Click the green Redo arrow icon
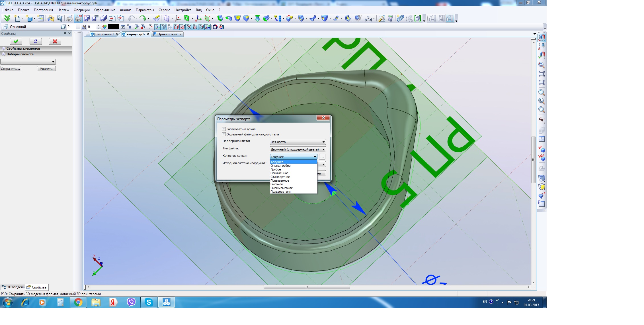644x325 pixels. (x=143, y=19)
